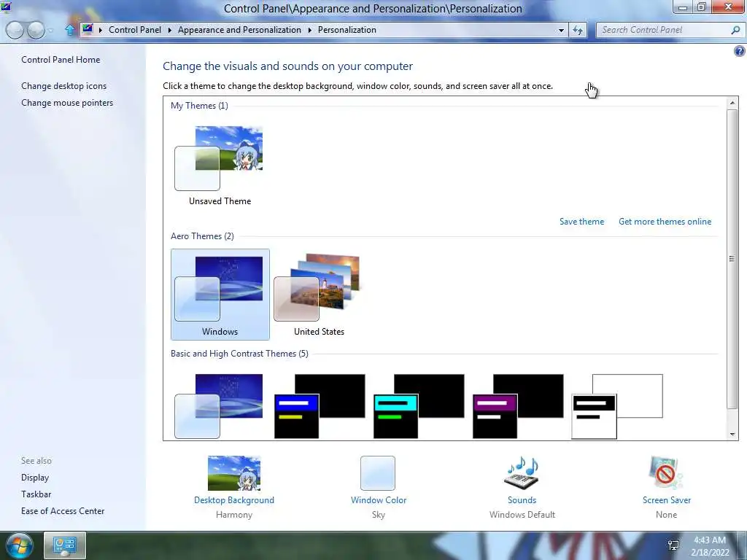
Task: Expand the arrow before Control Panel breadcrumb
Action: click(100, 30)
